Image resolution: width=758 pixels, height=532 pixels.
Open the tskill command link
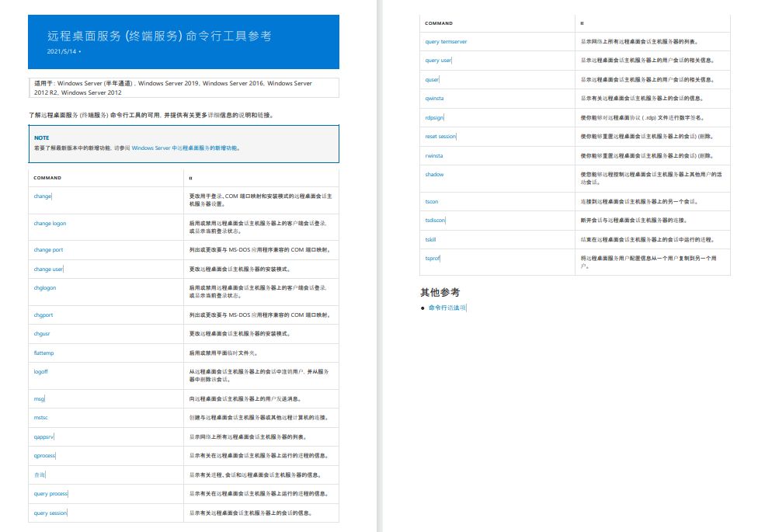431,239
